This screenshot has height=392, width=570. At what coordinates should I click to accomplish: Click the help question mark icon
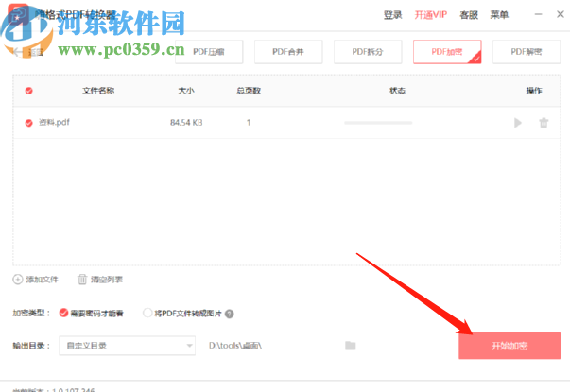pyautogui.click(x=230, y=314)
